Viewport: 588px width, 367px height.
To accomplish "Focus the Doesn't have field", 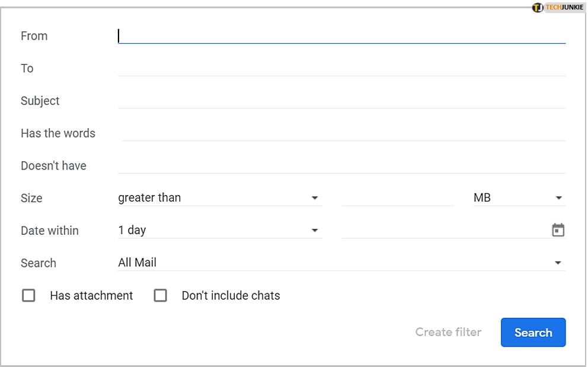I will click(x=341, y=166).
